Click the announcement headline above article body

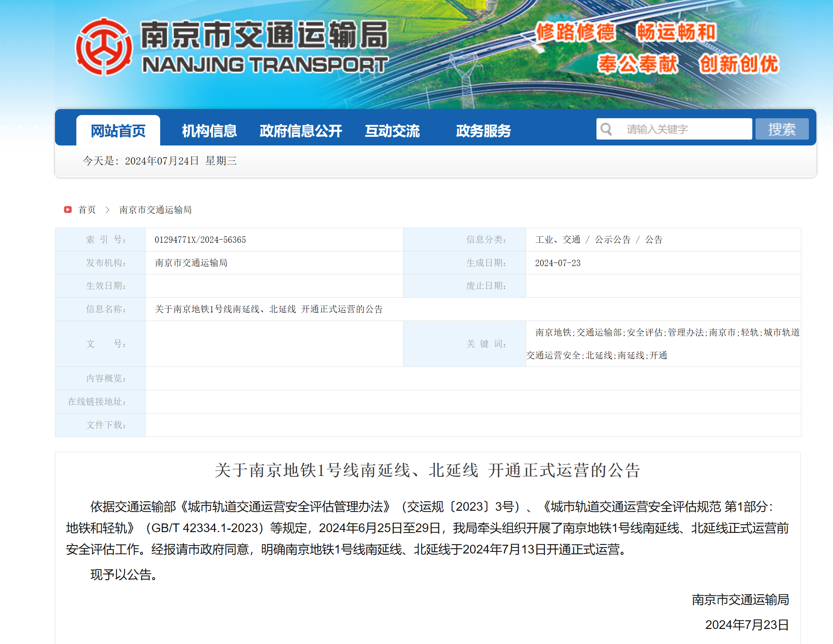[427, 470]
